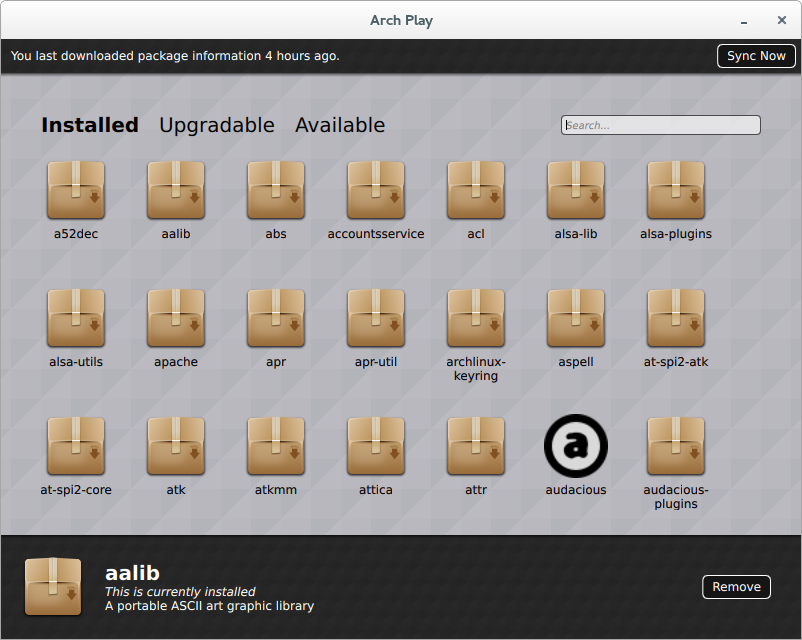Select the audacious app icon
Viewport: 802px width, 640px height.
(576, 446)
